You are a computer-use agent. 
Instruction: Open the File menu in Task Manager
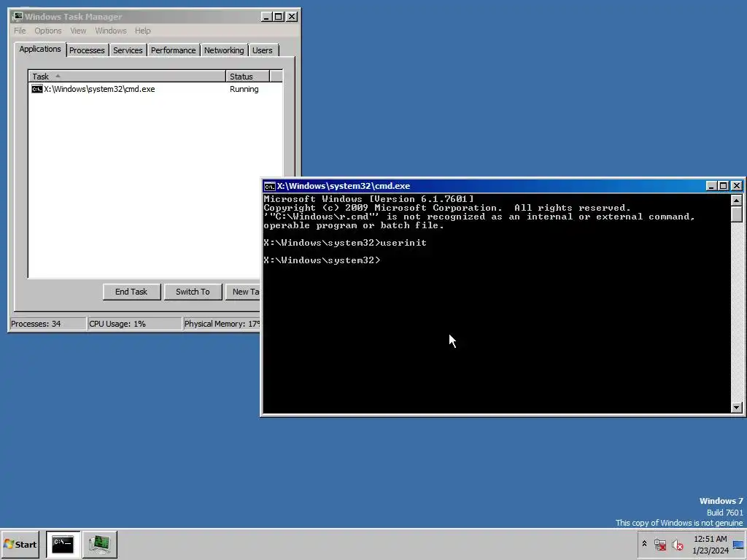click(x=20, y=31)
